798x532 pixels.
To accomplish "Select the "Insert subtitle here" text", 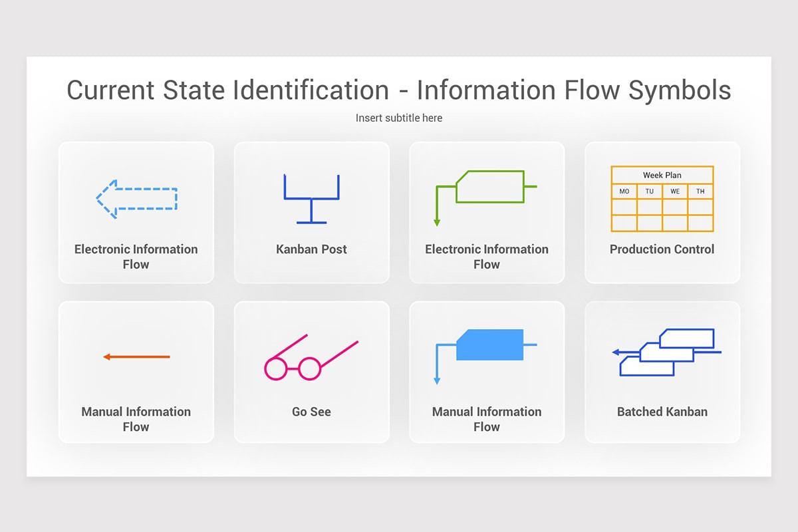I will (399, 118).
